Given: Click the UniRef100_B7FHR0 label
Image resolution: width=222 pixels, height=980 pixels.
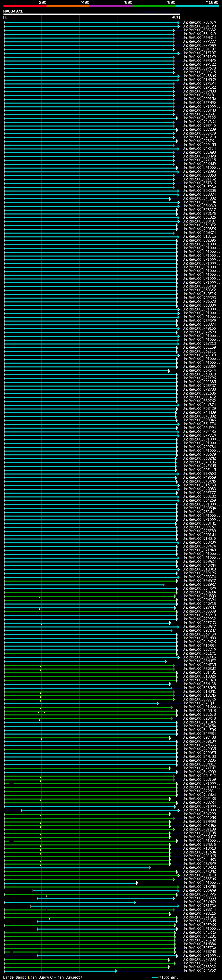Looking at the screenshot, I should tap(199, 103).
